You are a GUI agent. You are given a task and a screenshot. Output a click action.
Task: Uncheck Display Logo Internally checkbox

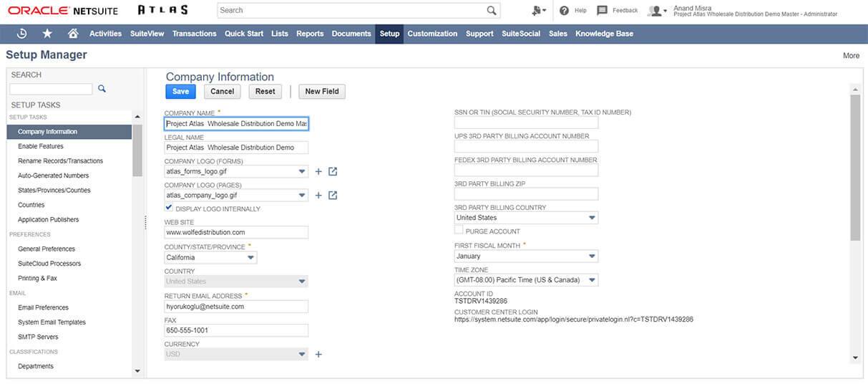(x=169, y=208)
